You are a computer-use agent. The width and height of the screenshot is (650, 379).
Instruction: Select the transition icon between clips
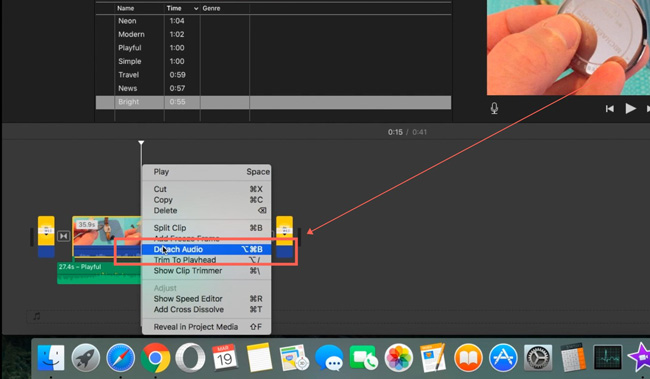63,236
